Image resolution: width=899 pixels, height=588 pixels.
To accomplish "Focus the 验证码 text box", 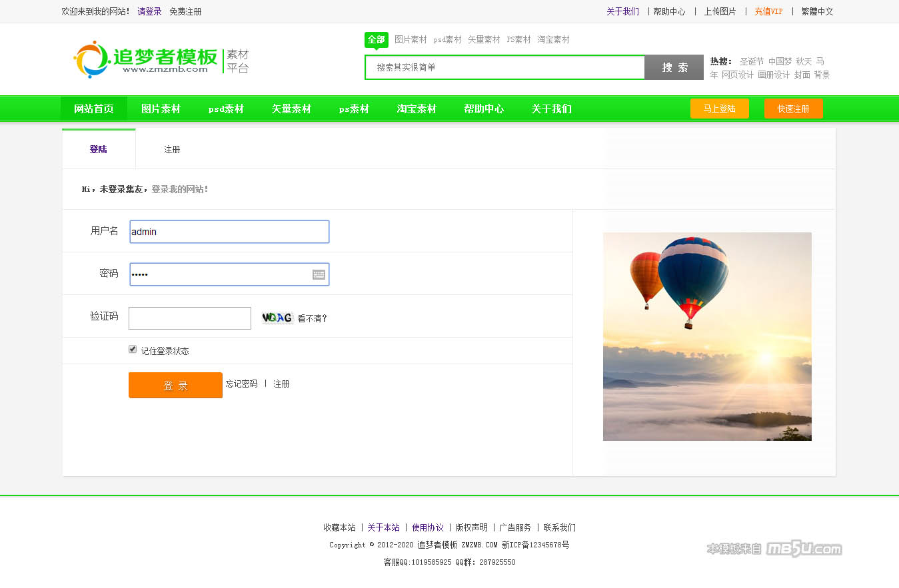I will tap(190, 318).
